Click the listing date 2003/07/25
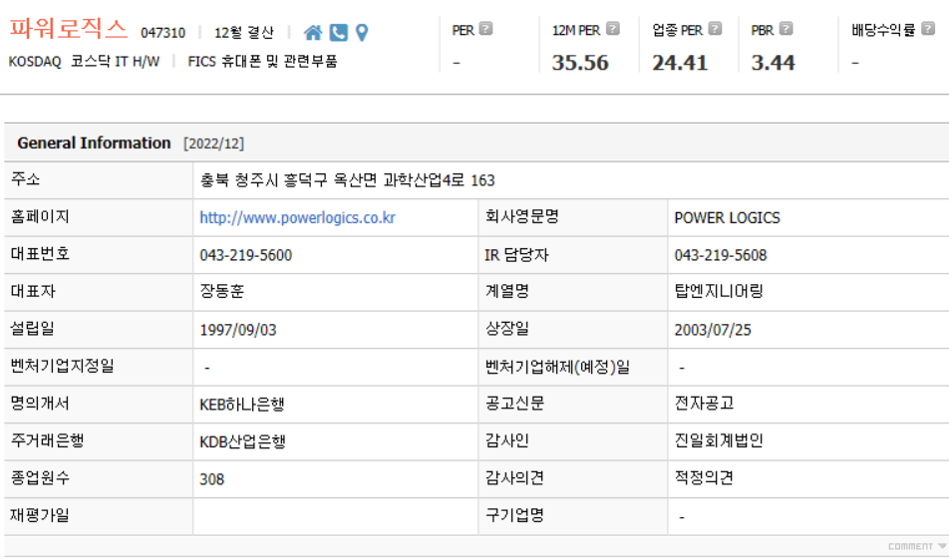This screenshot has width=949, height=560. click(713, 330)
